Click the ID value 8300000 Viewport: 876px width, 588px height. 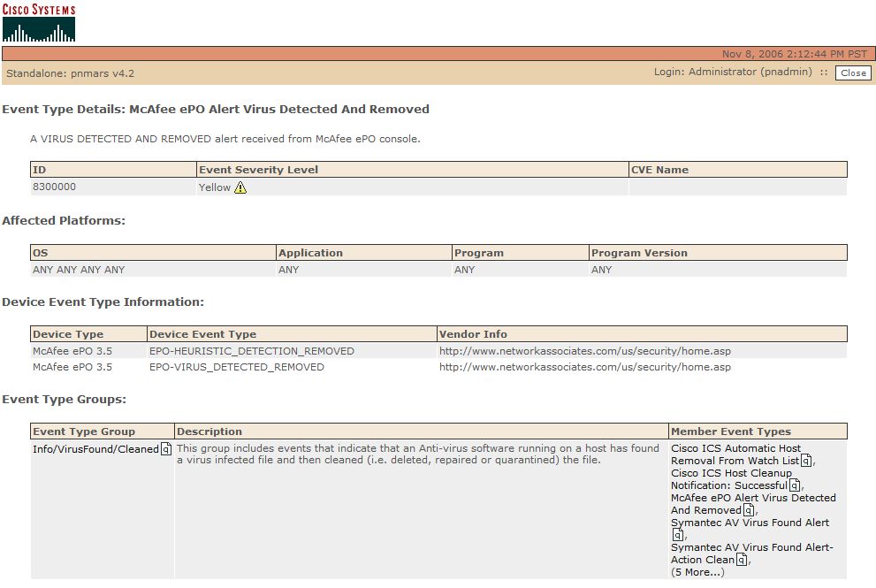pyautogui.click(x=54, y=187)
